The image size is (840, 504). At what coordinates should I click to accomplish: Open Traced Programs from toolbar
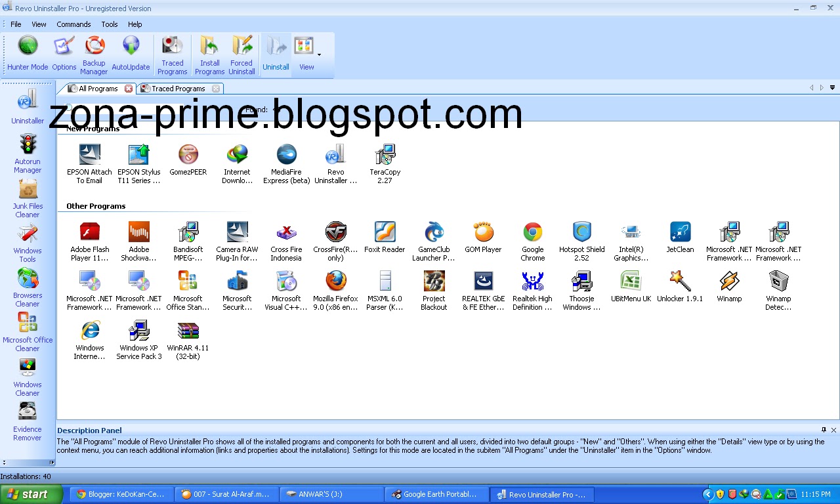(x=173, y=55)
